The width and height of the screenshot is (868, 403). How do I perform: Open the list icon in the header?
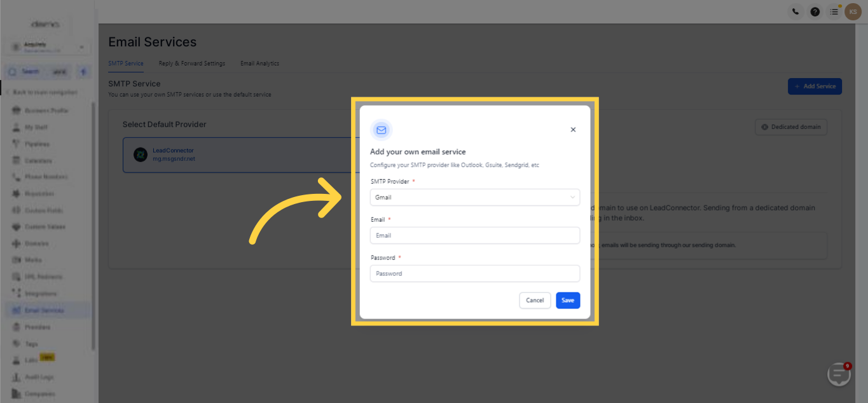tap(834, 11)
